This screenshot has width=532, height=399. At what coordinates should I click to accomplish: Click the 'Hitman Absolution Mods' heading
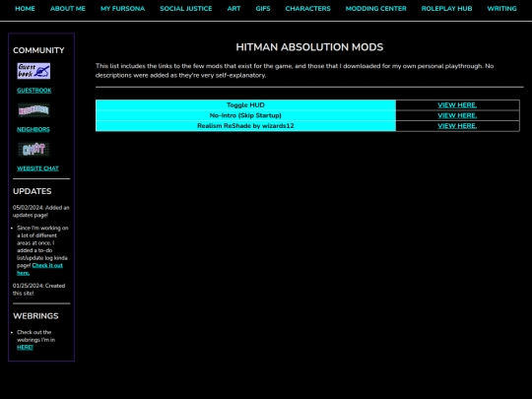coord(309,47)
